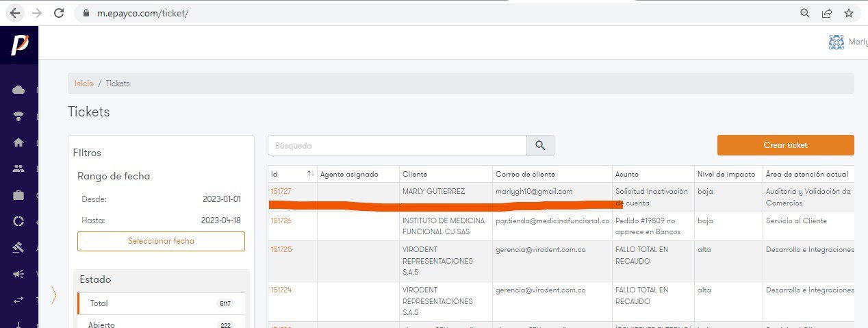Click the Crear ticket button
Image resolution: width=868 pixels, height=328 pixels.
click(785, 145)
